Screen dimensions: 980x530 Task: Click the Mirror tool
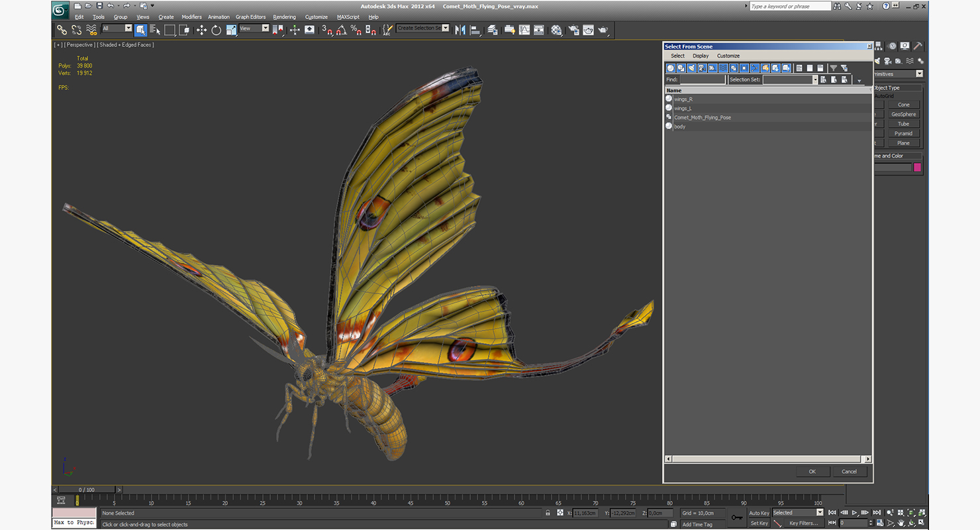coord(460,30)
